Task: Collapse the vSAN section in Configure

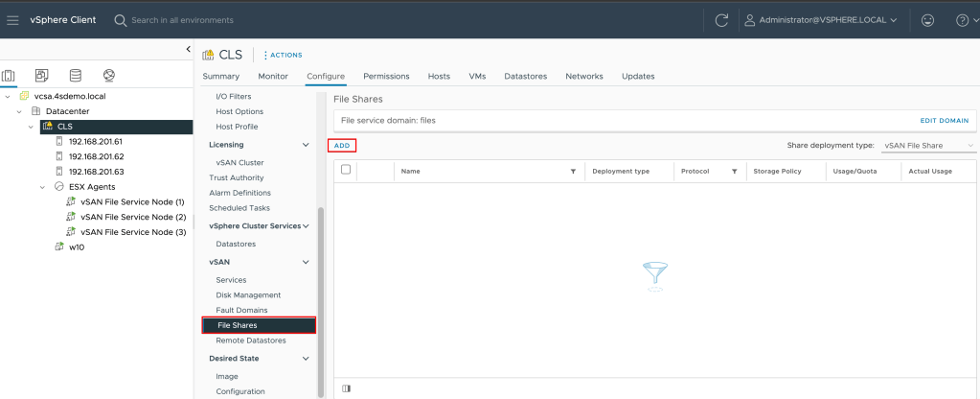Action: (306, 262)
